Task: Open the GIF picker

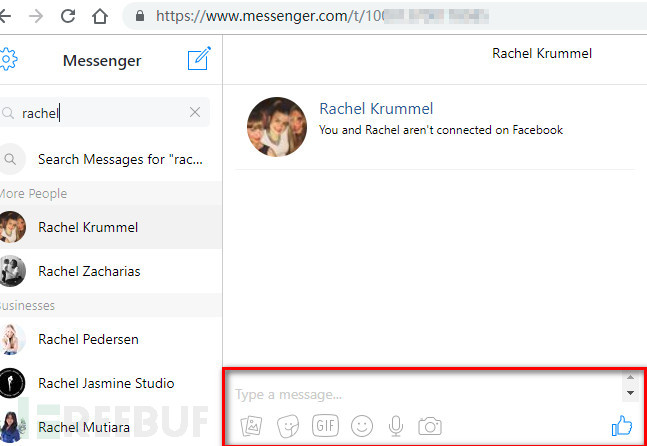Action: click(326, 426)
